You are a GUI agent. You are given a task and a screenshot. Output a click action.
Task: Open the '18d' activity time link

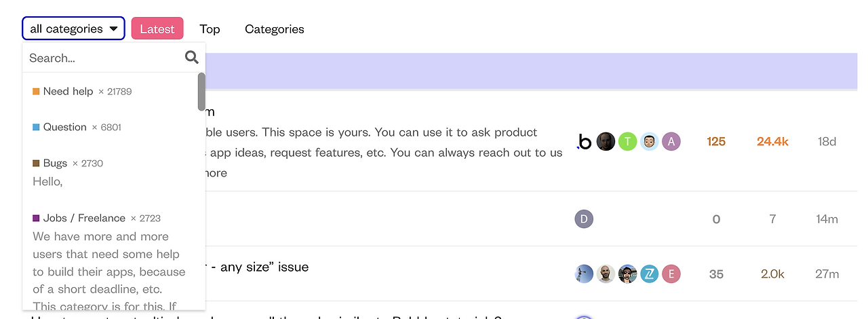coord(827,141)
